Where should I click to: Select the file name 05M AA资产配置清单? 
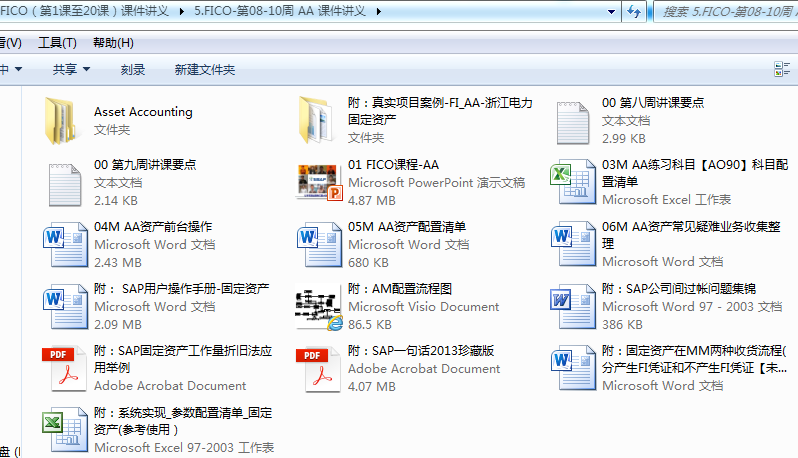click(407, 227)
